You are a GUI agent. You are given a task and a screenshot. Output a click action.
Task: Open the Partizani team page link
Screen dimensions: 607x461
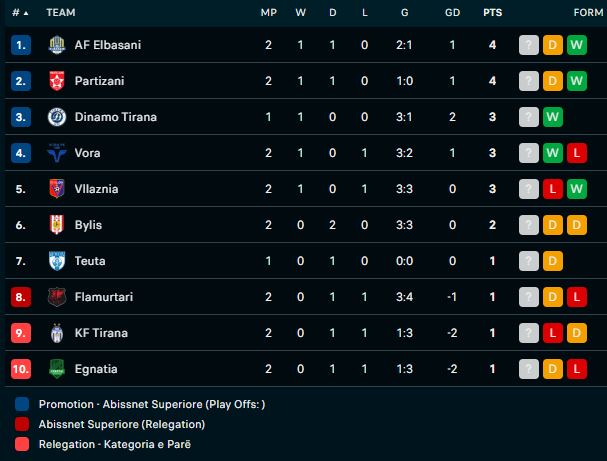[x=99, y=81]
